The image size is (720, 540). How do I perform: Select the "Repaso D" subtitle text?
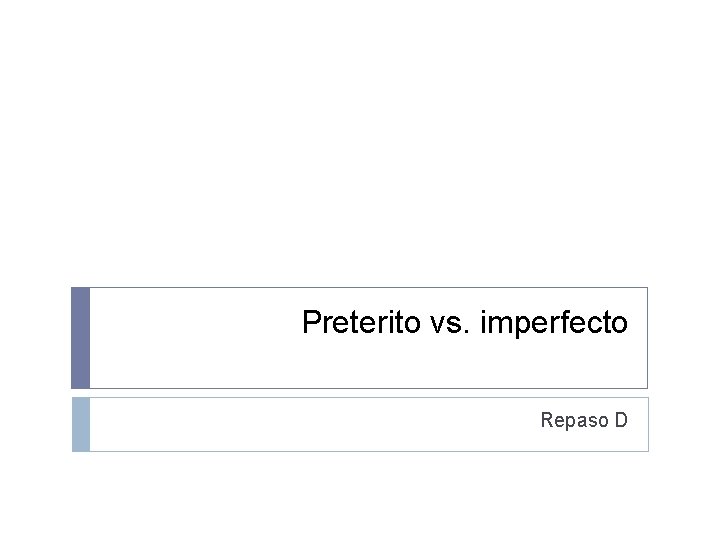[584, 420]
